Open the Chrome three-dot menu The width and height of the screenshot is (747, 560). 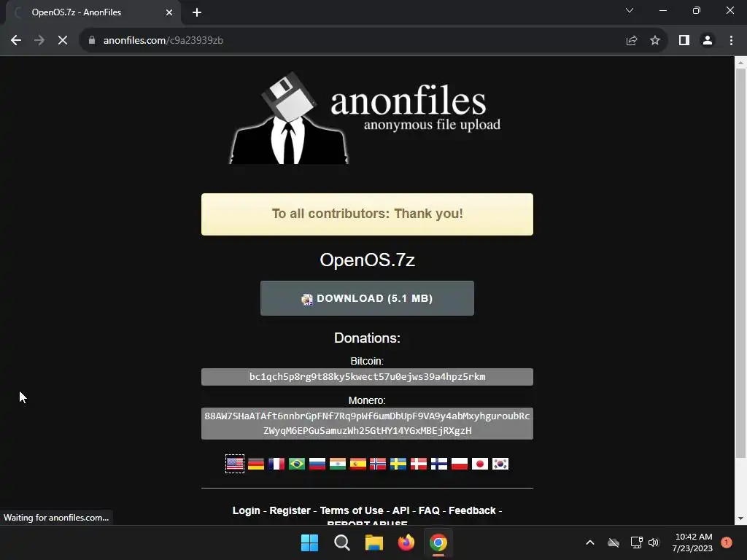pyautogui.click(x=731, y=41)
